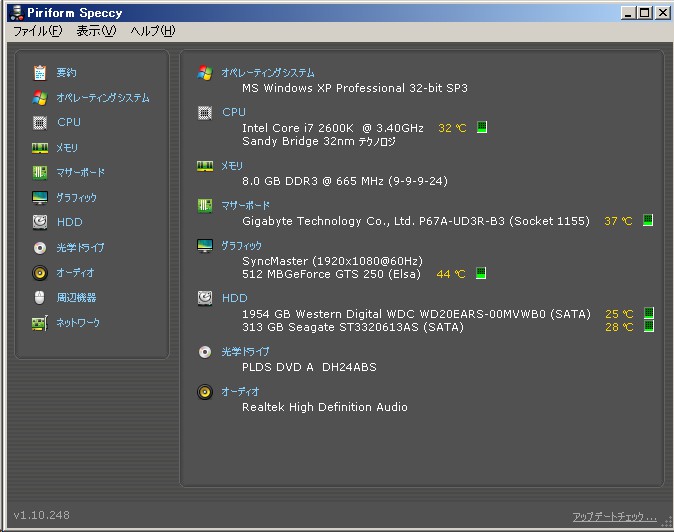Select メモリ in the sidebar
This screenshot has width=674, height=532.
tap(67, 148)
